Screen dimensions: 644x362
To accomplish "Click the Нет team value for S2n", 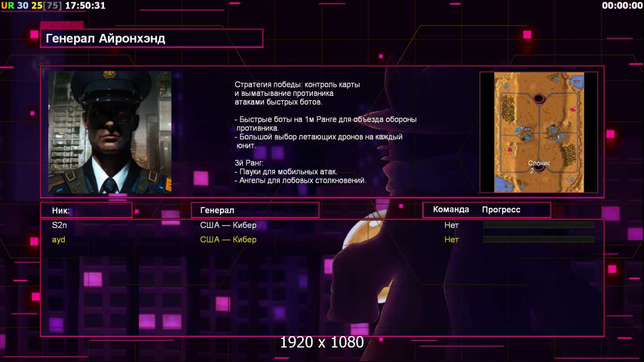I will 451,225.
